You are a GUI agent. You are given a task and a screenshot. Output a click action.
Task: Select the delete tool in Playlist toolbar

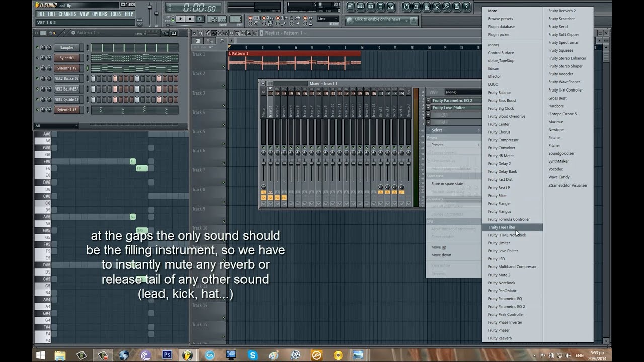(220, 33)
